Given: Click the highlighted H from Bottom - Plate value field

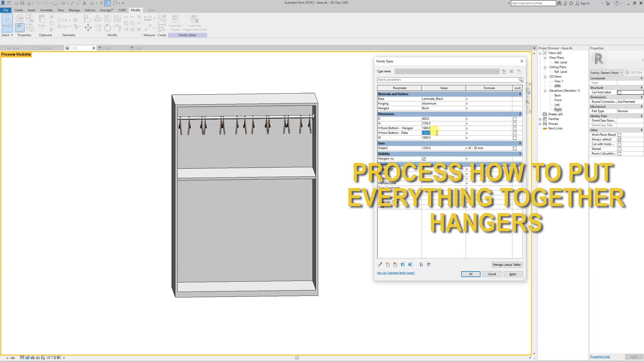Looking at the screenshot, I should coord(426,133).
